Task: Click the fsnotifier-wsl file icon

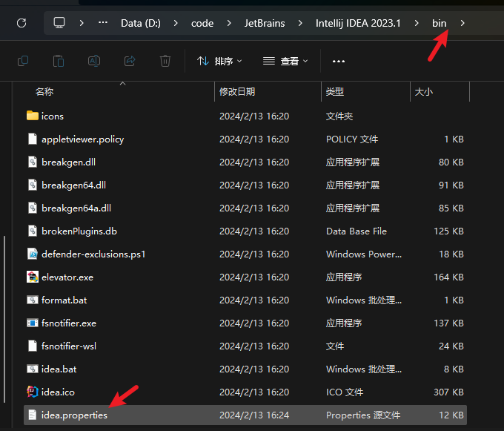Action: [x=33, y=346]
